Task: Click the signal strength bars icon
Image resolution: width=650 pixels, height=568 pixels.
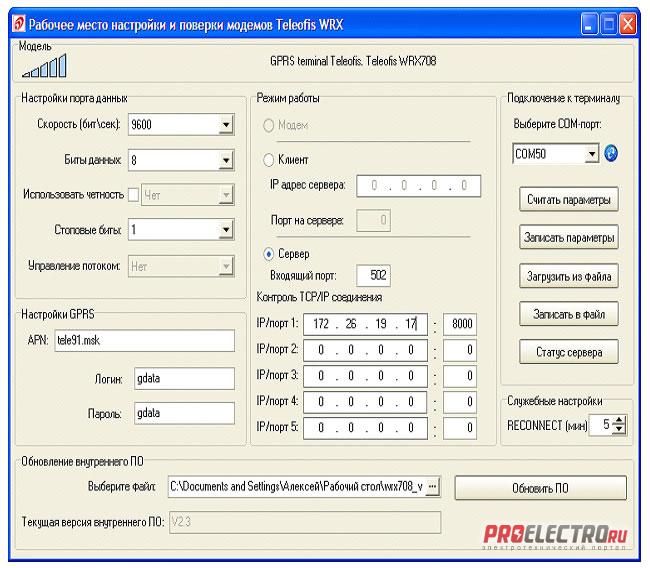Action: pyautogui.click(x=44, y=66)
